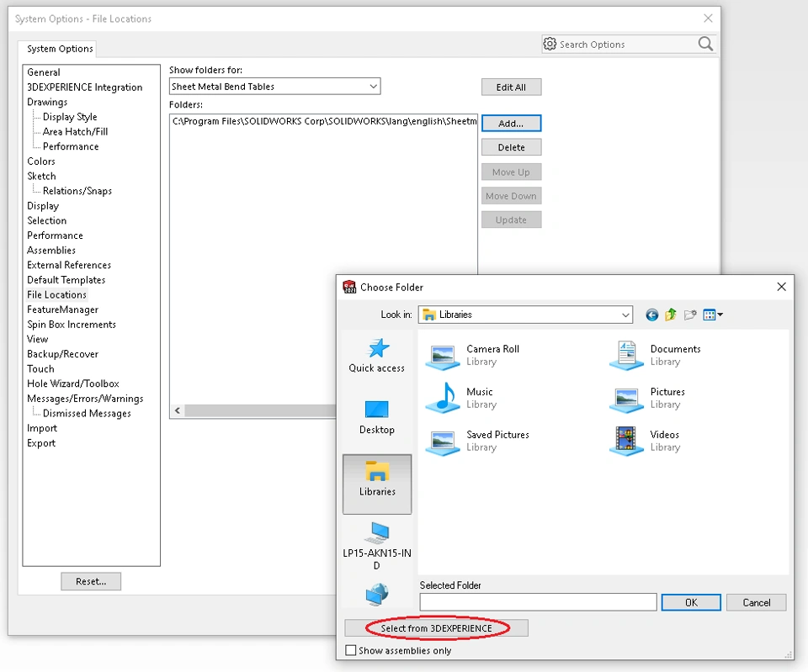
Task: Open the Show folders for dropdown
Action: [274, 87]
